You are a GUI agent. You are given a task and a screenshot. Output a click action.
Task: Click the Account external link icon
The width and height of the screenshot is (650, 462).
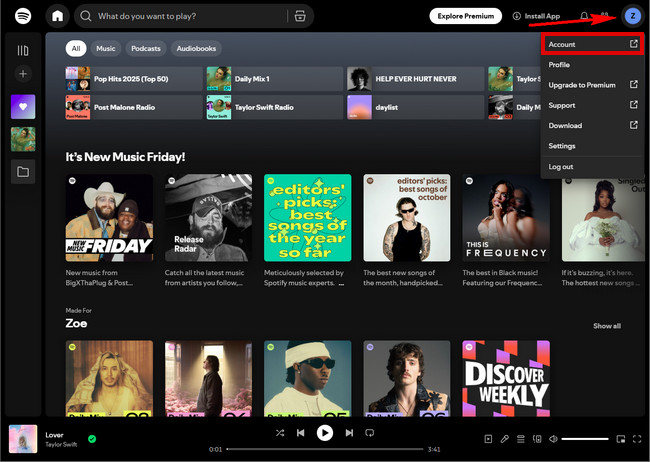634,44
